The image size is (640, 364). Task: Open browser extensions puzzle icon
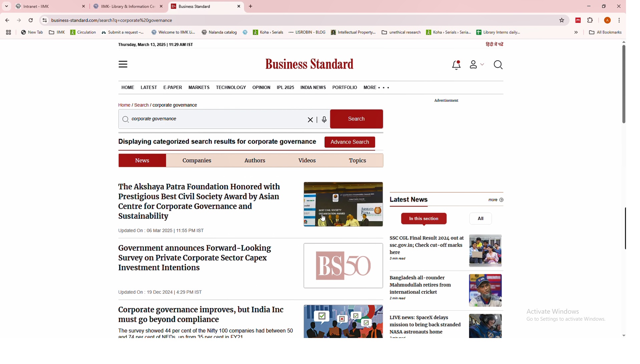click(x=590, y=20)
